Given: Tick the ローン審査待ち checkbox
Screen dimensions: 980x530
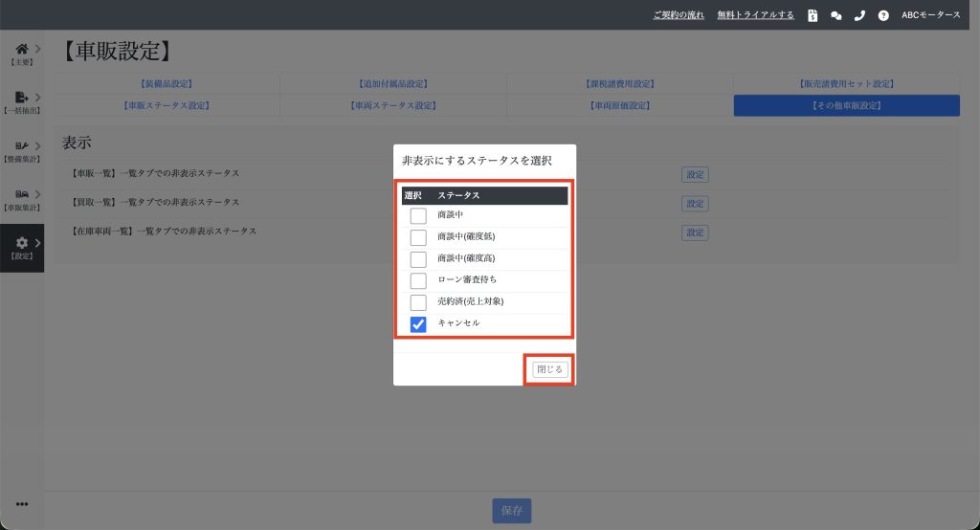Looking at the screenshot, I should coord(418,280).
